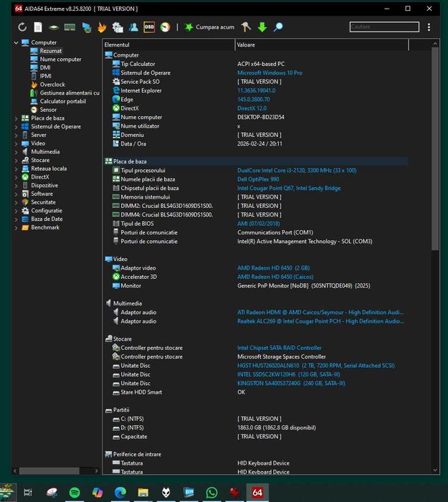Open Gestiunea alimentarii tree item
The width and height of the screenshot is (448, 502).
tap(70, 93)
